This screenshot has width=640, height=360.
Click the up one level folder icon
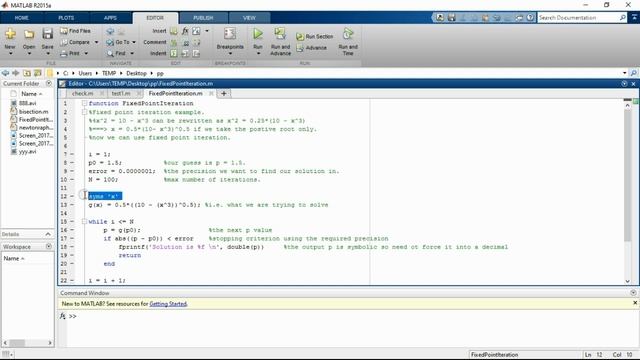click(27, 73)
